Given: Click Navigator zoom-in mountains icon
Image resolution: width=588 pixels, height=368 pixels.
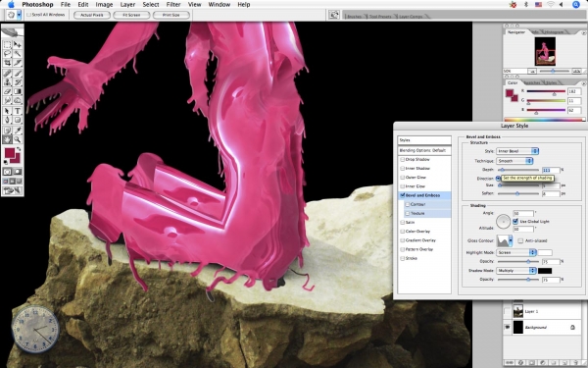Looking at the screenshot, I should pyautogui.click(x=576, y=71).
